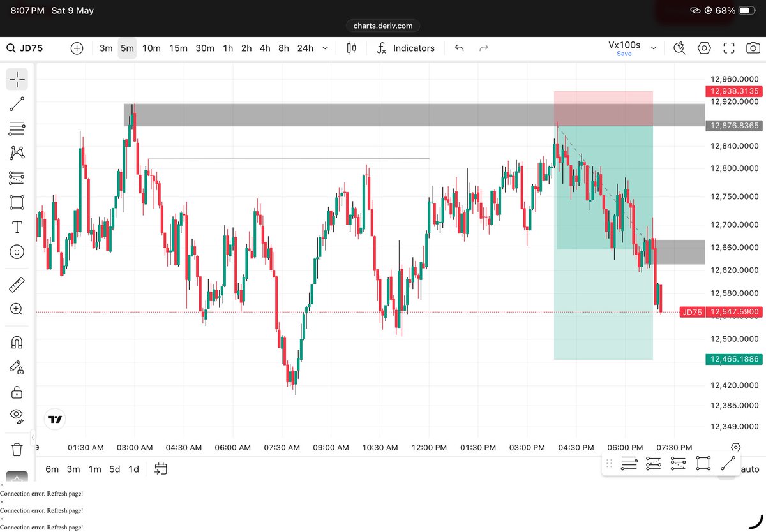Viewport: 766px width, 532px height.
Task: Set the range to 1d
Action: (133, 469)
